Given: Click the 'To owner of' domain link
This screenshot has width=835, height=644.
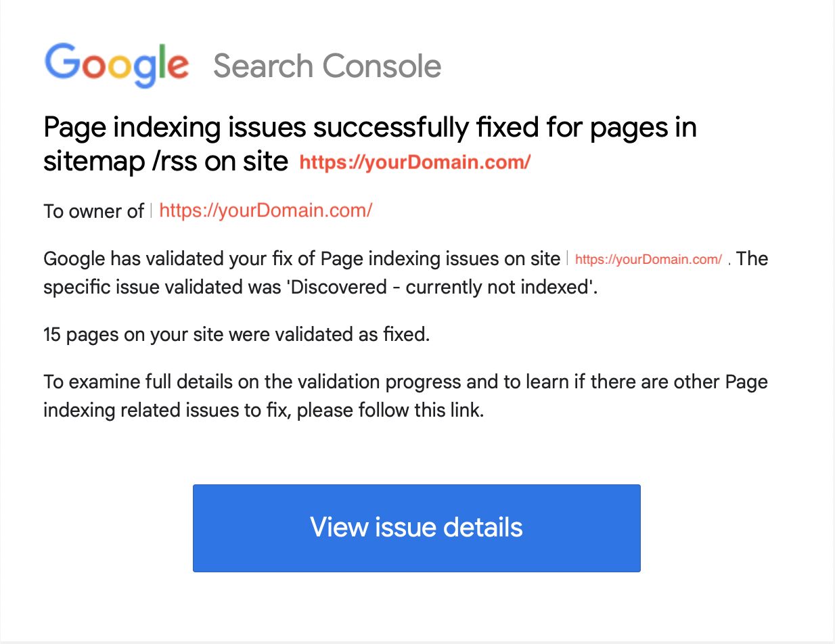Looking at the screenshot, I should click(x=265, y=210).
